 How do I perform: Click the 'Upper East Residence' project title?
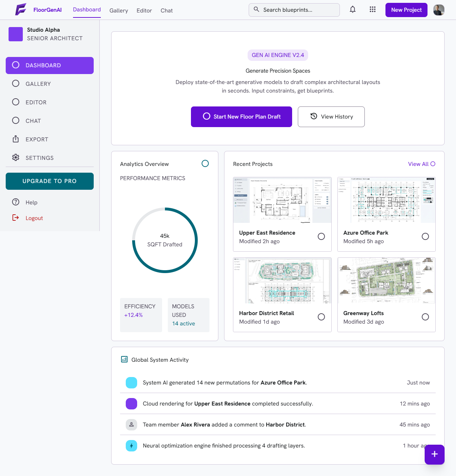tap(267, 233)
